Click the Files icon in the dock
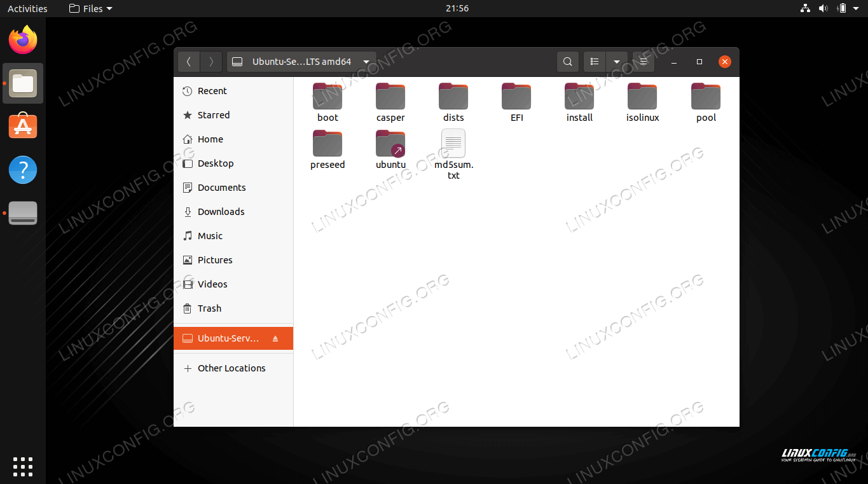Image resolution: width=868 pixels, height=484 pixels. [23, 83]
